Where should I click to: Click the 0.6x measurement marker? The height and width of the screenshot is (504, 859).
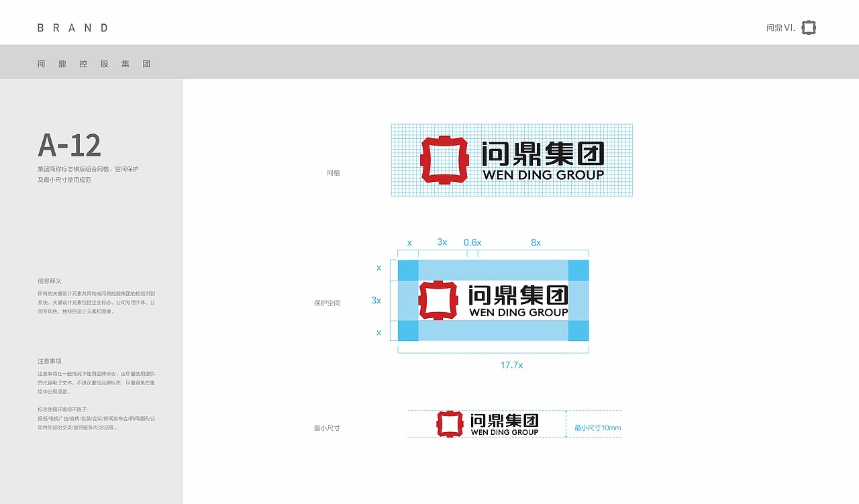coord(472,242)
